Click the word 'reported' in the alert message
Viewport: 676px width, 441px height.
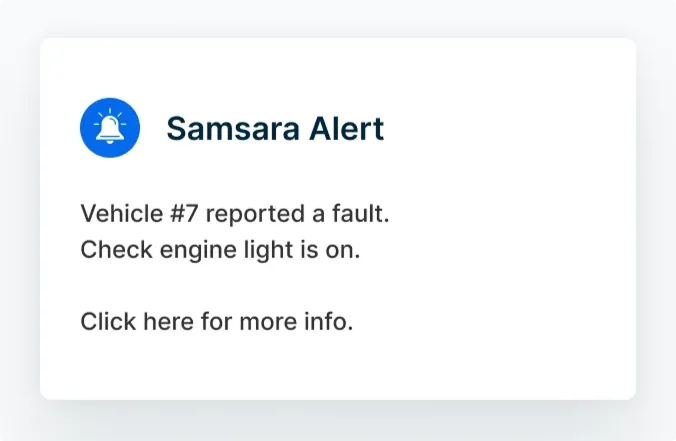pos(255,214)
